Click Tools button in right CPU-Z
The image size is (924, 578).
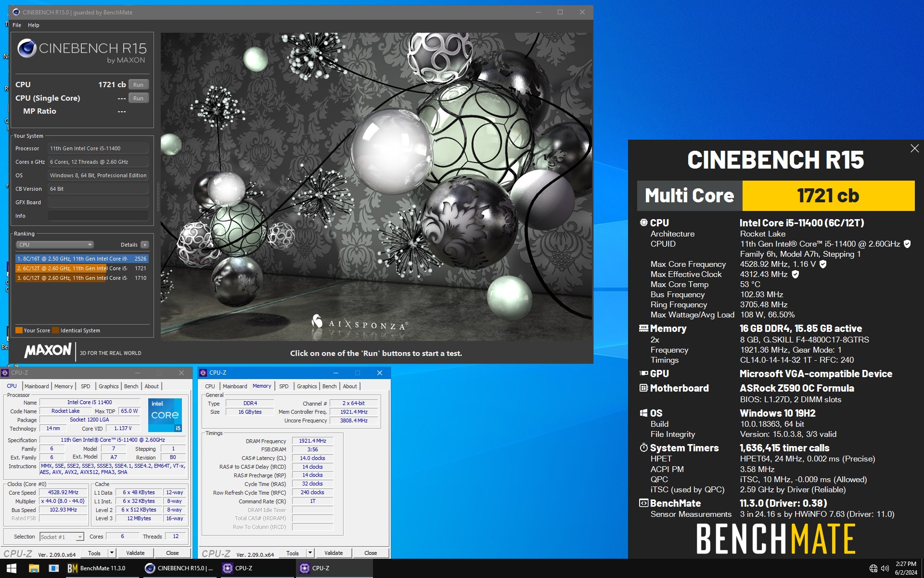293,553
